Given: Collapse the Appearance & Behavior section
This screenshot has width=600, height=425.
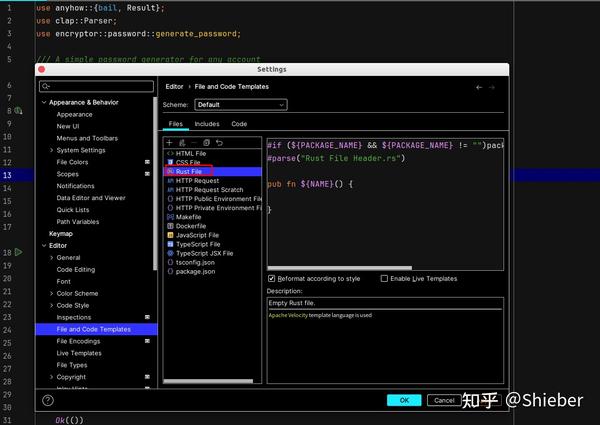Looking at the screenshot, I should tap(44, 103).
